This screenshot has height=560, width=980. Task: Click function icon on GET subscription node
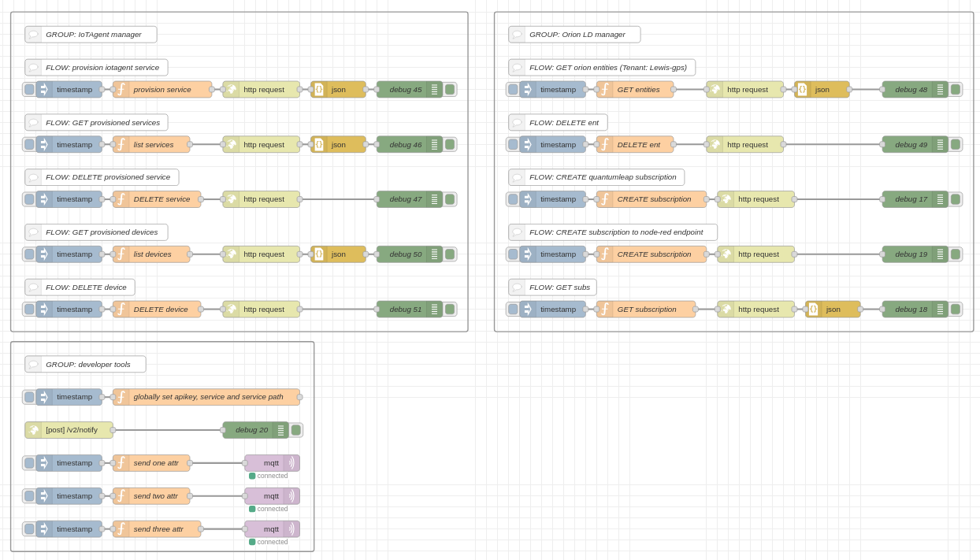coord(605,310)
